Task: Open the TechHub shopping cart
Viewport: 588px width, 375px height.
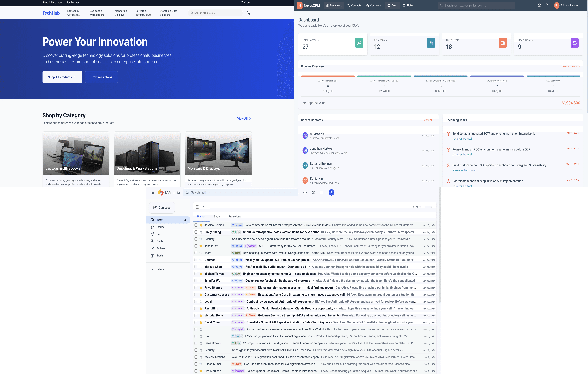Action: click(249, 13)
